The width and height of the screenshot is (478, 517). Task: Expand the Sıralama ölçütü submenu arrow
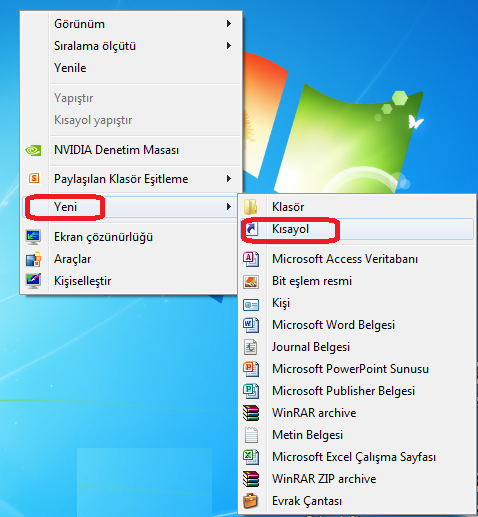tap(229, 46)
